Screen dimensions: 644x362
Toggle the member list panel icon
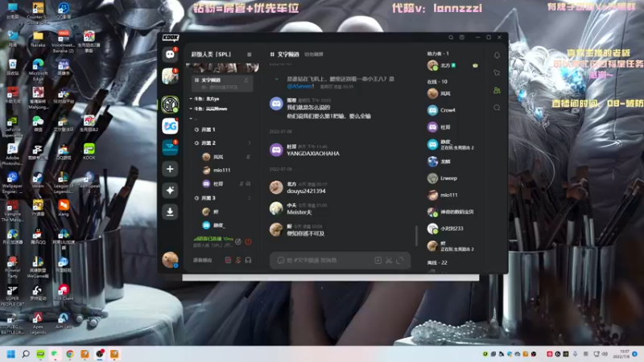pos(497,90)
